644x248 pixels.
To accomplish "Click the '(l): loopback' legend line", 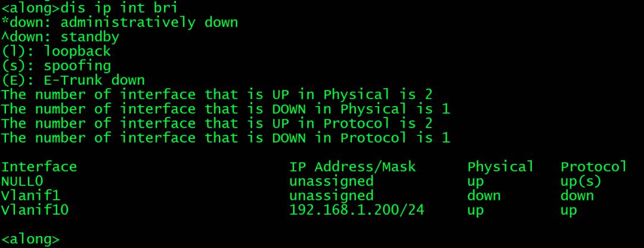I will (56, 51).
